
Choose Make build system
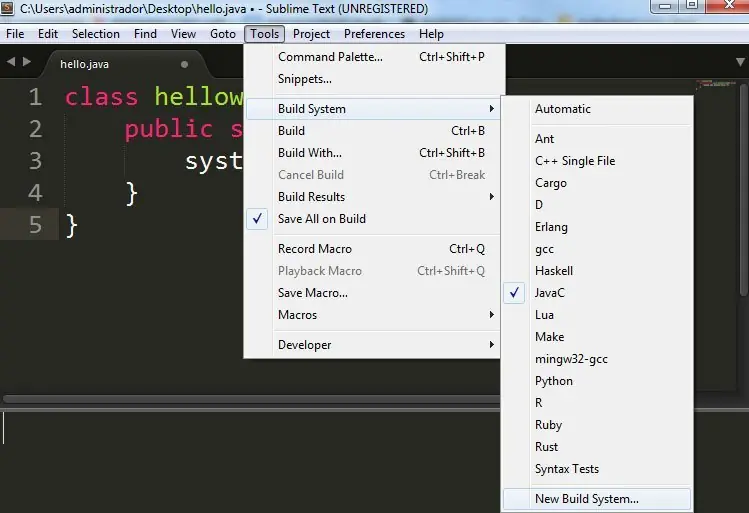point(597,337)
